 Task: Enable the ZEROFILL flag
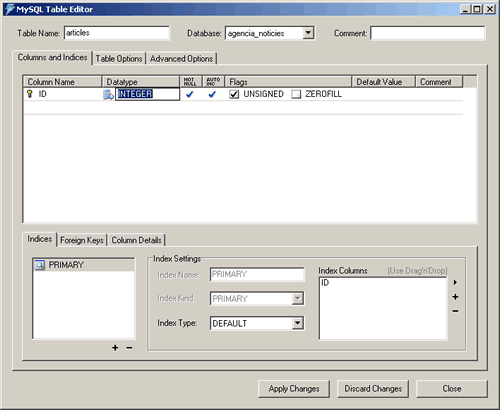point(296,94)
